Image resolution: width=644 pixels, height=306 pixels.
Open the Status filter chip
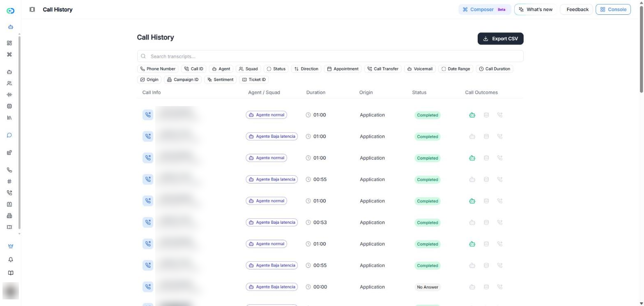click(276, 69)
